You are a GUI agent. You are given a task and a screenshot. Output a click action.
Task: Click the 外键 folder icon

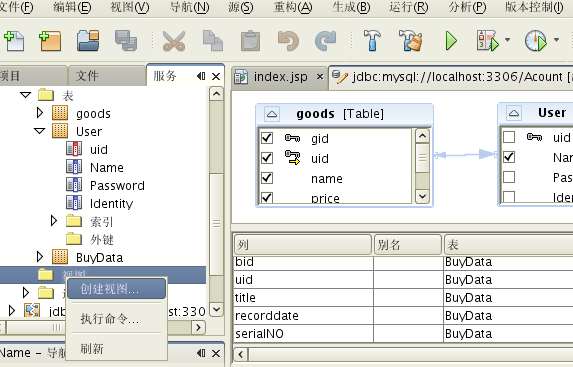click(x=74, y=239)
